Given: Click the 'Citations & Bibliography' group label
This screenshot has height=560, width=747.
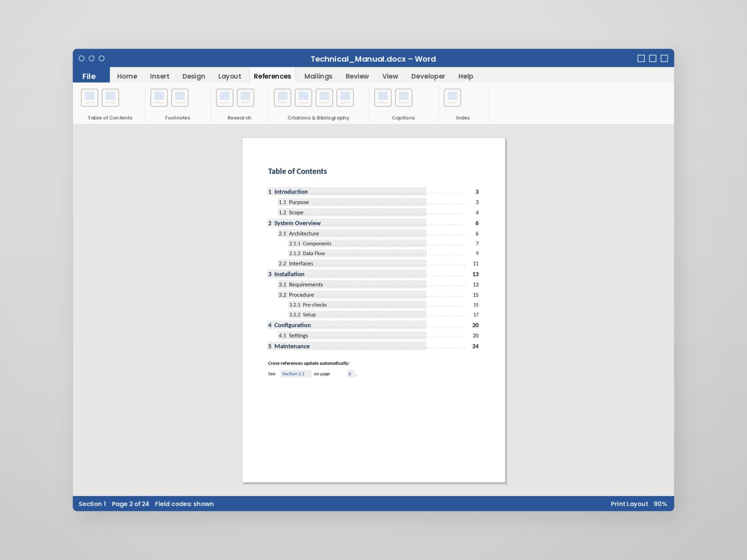Looking at the screenshot, I should coord(318,118).
